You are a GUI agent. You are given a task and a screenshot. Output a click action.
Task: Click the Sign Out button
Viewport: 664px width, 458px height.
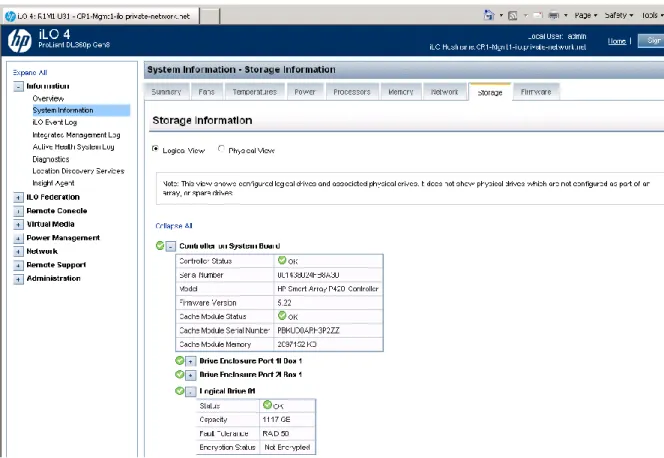[x=651, y=41]
